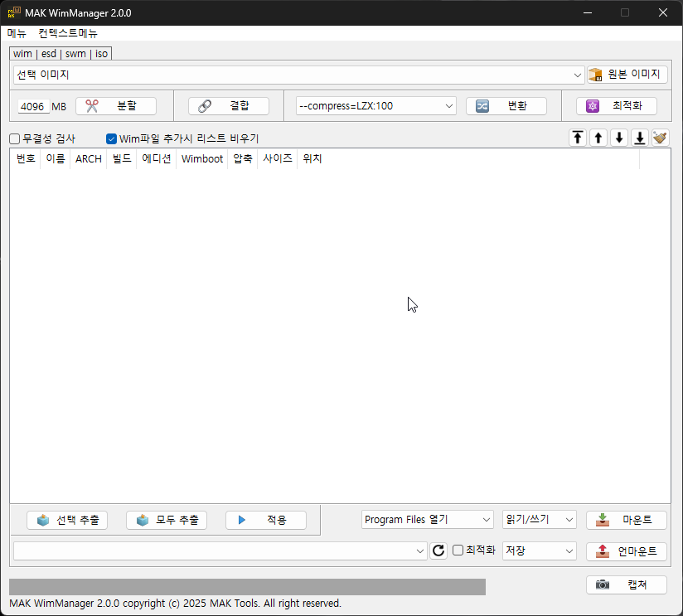Click the 변환 (convert) shuffle button
683x616 pixels.
tap(506, 106)
